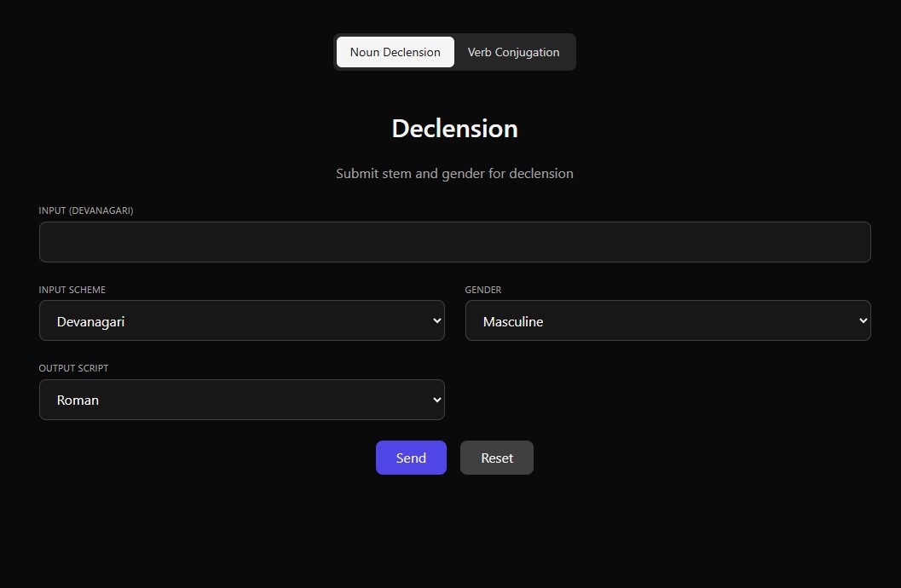Select the GENDER label

pyautogui.click(x=482, y=290)
